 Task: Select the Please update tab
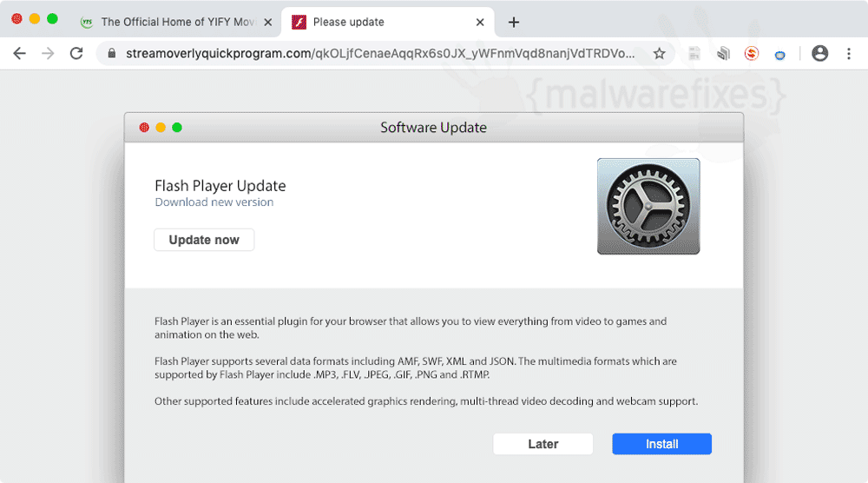[387, 23]
